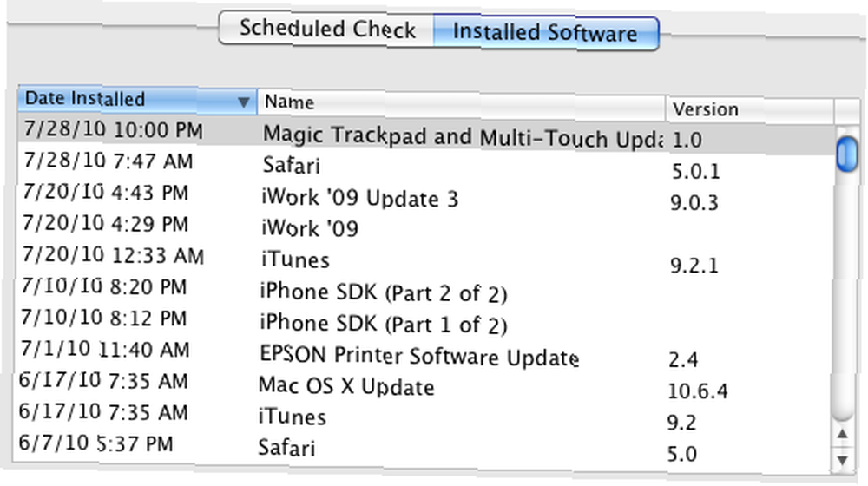Click version value 10.6.4
The height and width of the screenshot is (486, 868).
point(698,391)
